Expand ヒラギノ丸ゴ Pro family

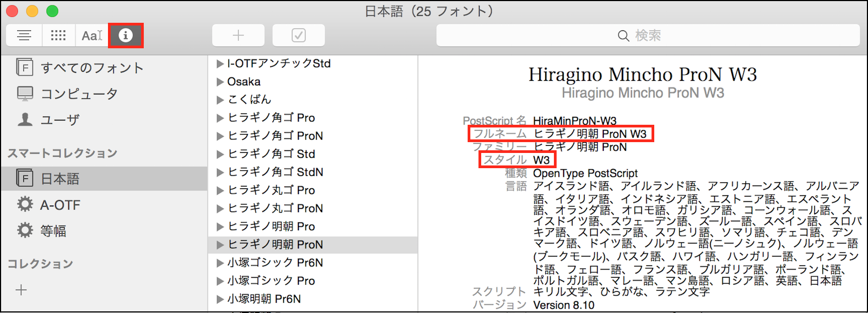pos(220,190)
